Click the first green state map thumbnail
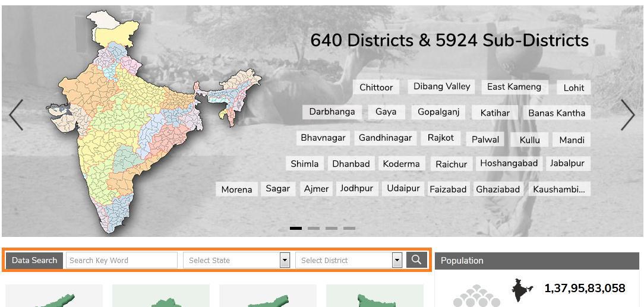This screenshot has width=644, height=307. [54, 297]
